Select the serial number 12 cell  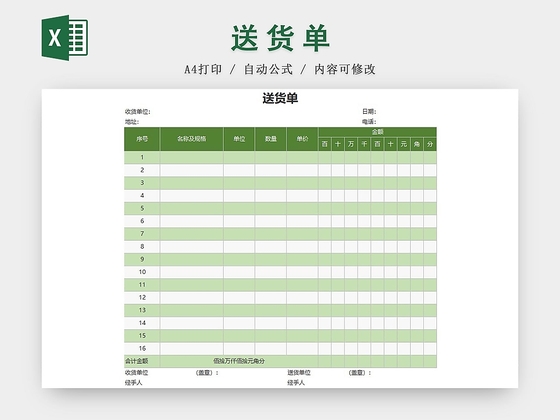click(x=142, y=298)
